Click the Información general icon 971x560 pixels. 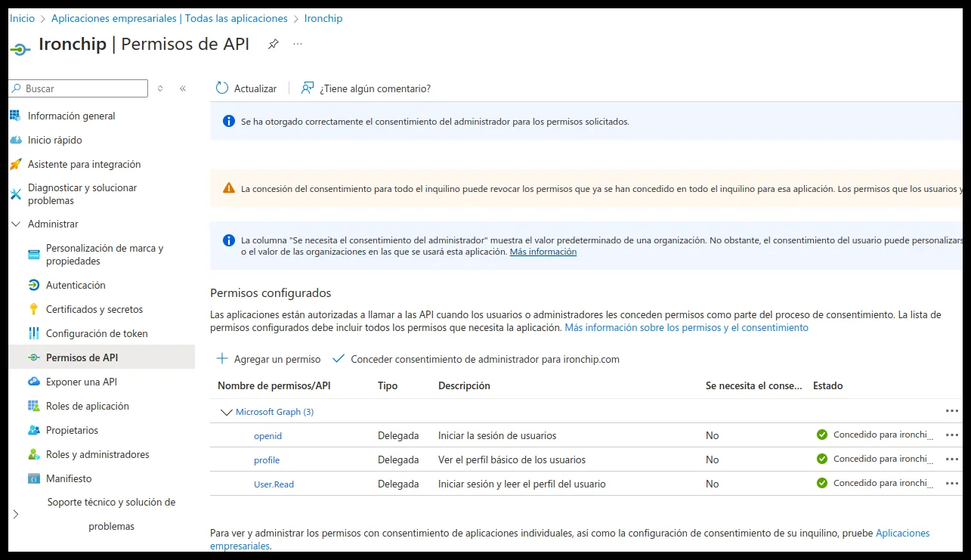coord(15,116)
